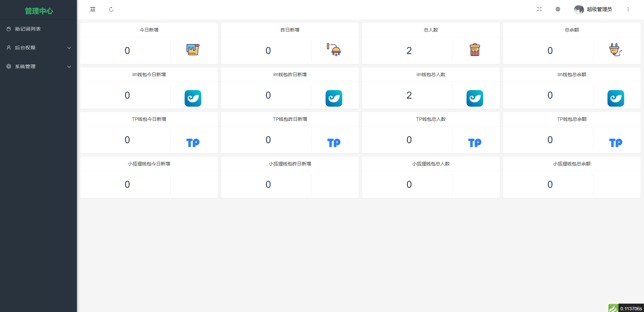Viewport: 644px width, 312px height.
Task: Click the Im钱包今日新增 card title
Action: (x=149, y=74)
